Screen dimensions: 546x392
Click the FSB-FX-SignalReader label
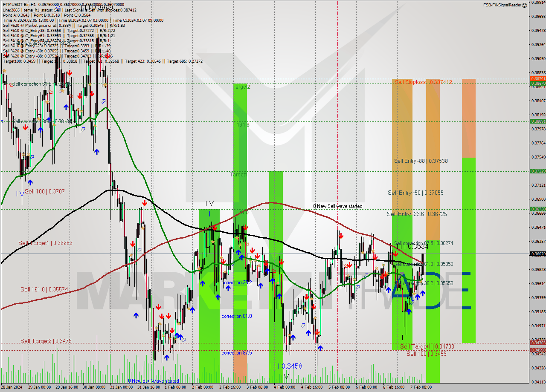pos(502,5)
